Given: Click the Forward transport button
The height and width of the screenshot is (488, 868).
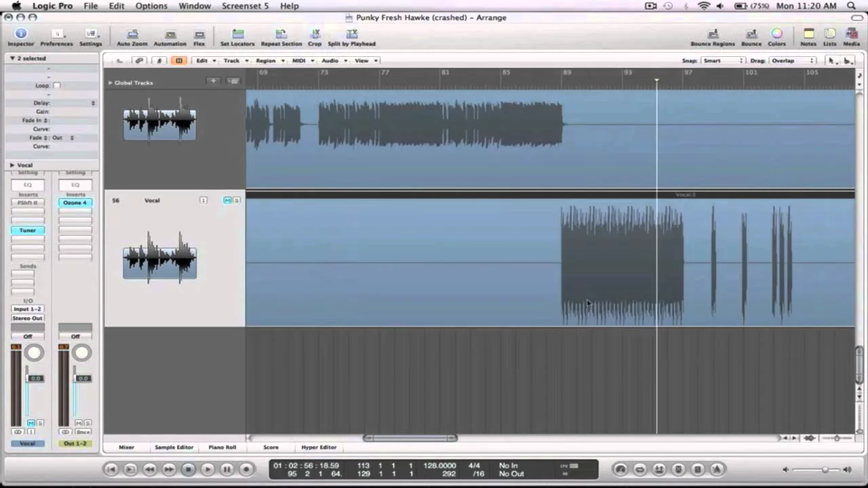Looking at the screenshot, I should click(169, 469).
